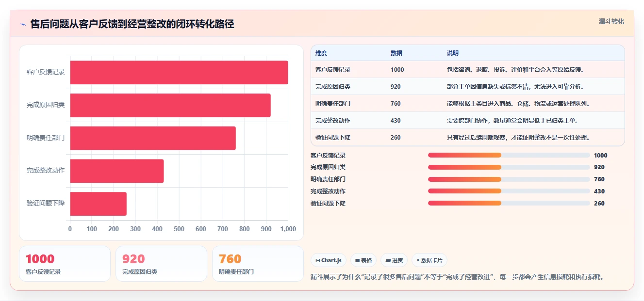
Task: Click the 漏斗转化 badge in the header
Action: click(611, 22)
